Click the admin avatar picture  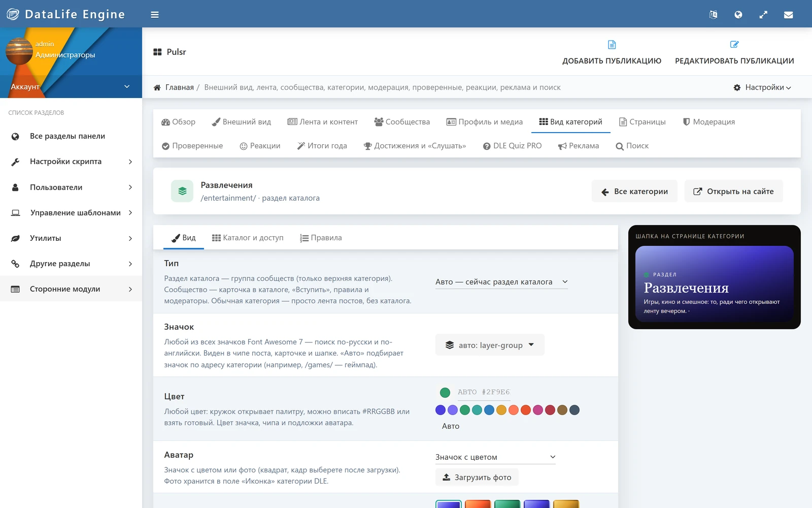19,51
